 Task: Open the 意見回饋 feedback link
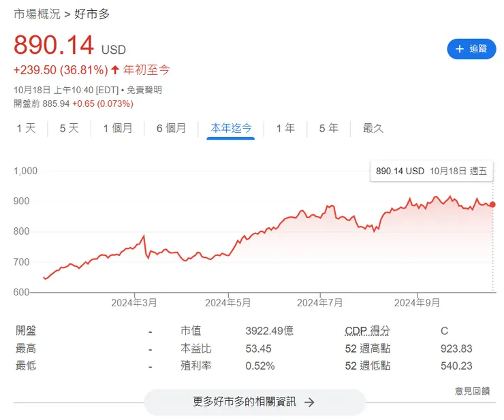[x=472, y=391]
